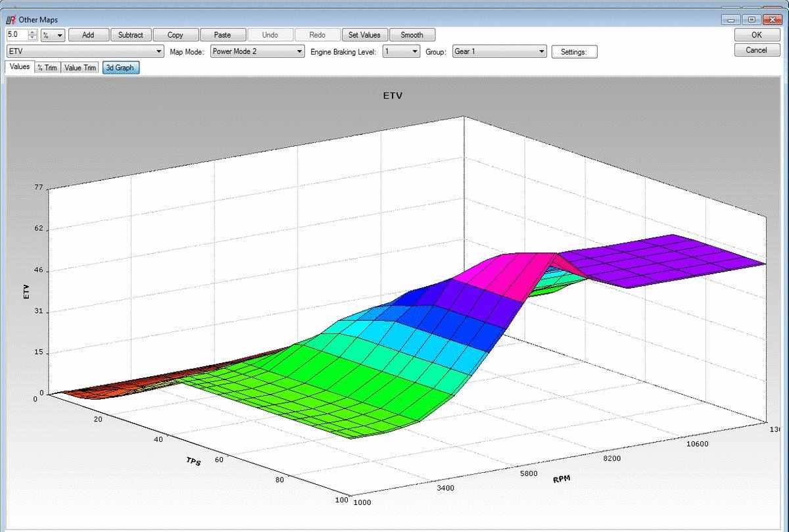Expand the ETV map selection dropdown
789x532 pixels.
tap(85, 51)
